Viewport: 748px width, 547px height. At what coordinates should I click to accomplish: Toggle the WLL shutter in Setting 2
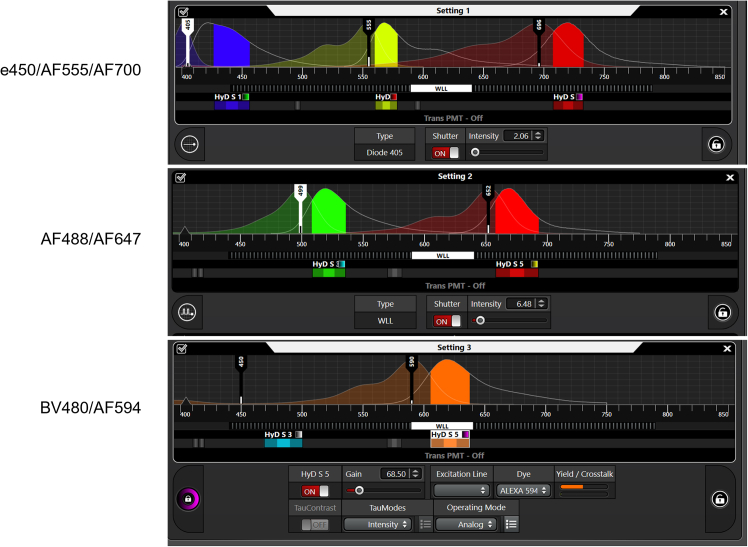tap(445, 321)
